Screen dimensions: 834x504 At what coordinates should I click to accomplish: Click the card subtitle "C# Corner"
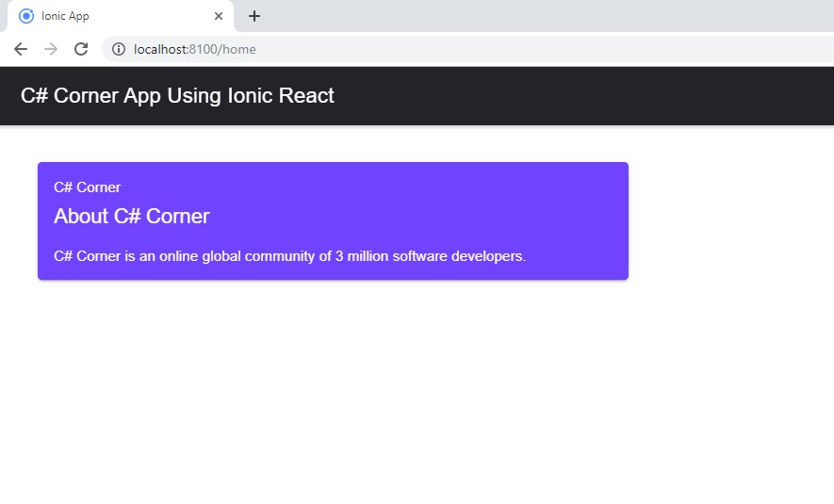(88, 187)
